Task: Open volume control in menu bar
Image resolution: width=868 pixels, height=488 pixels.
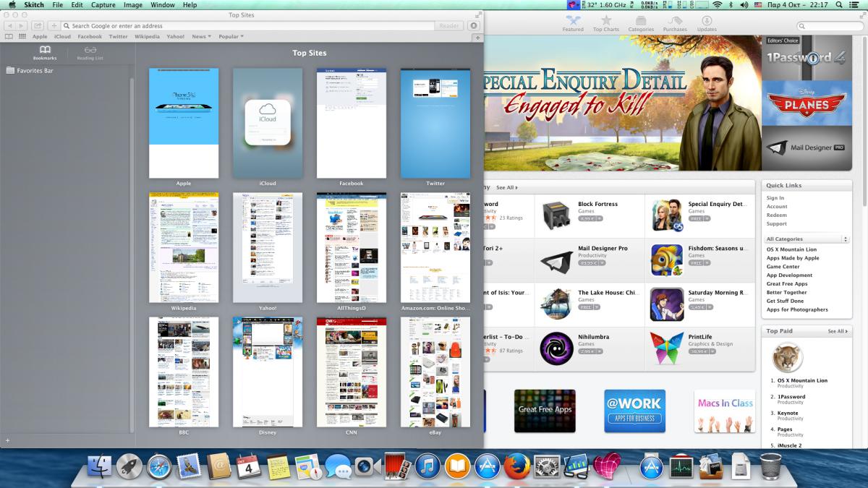Action: click(744, 5)
